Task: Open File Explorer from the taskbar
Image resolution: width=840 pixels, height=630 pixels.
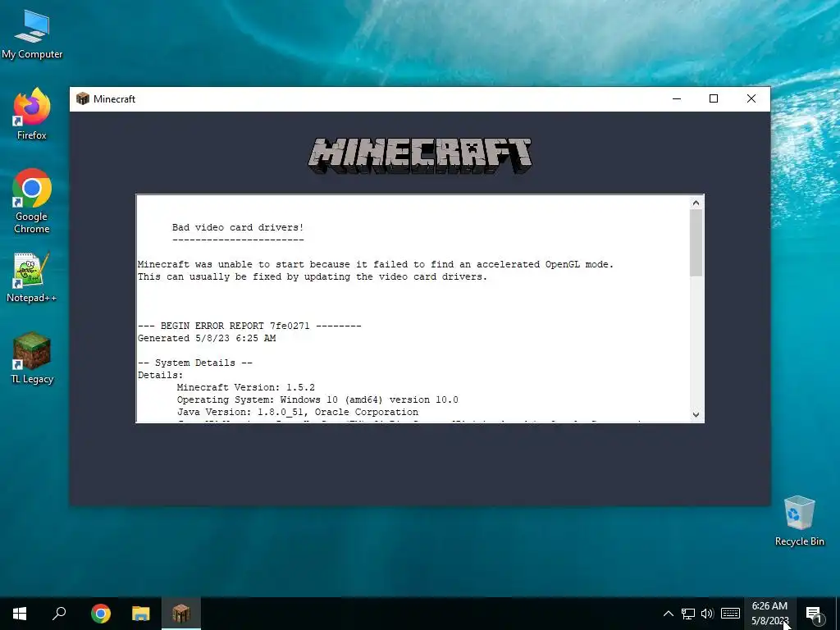Action: [141, 614]
